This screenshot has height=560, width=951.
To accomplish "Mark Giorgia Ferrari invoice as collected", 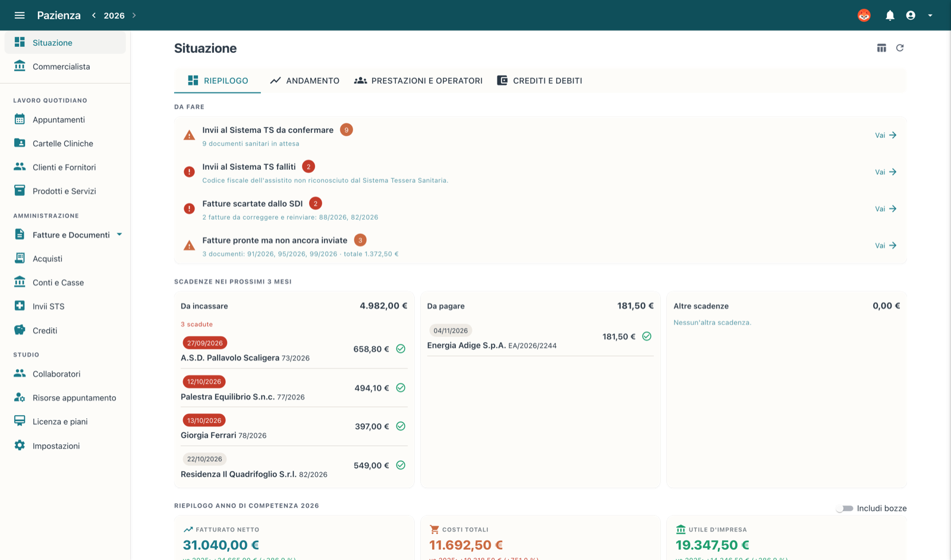I will [x=401, y=426].
